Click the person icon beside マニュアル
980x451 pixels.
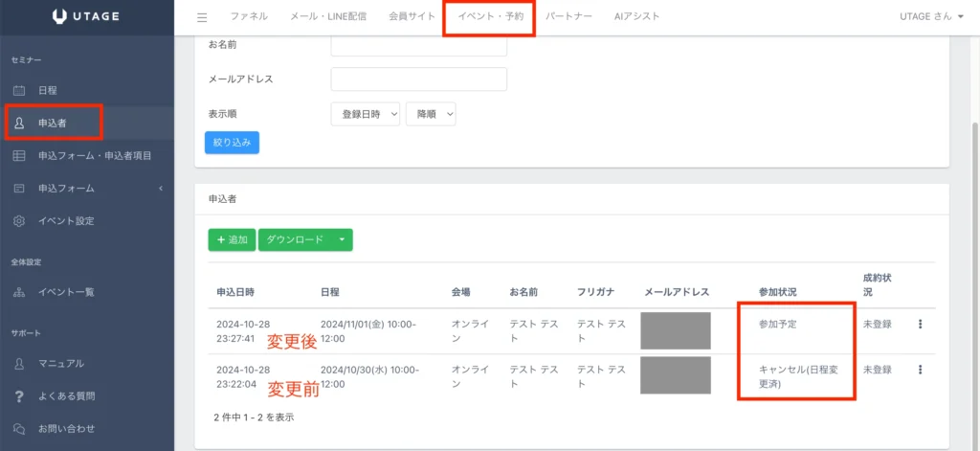click(19, 364)
